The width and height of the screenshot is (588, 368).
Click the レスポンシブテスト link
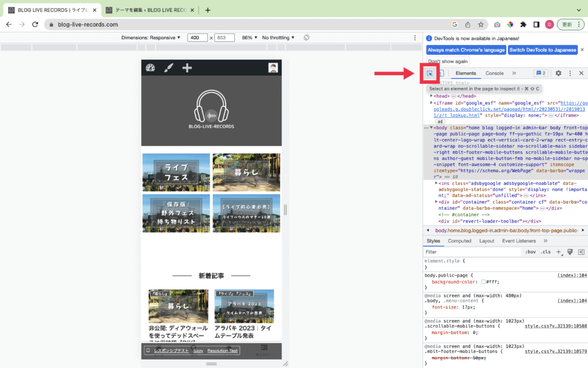171,351
